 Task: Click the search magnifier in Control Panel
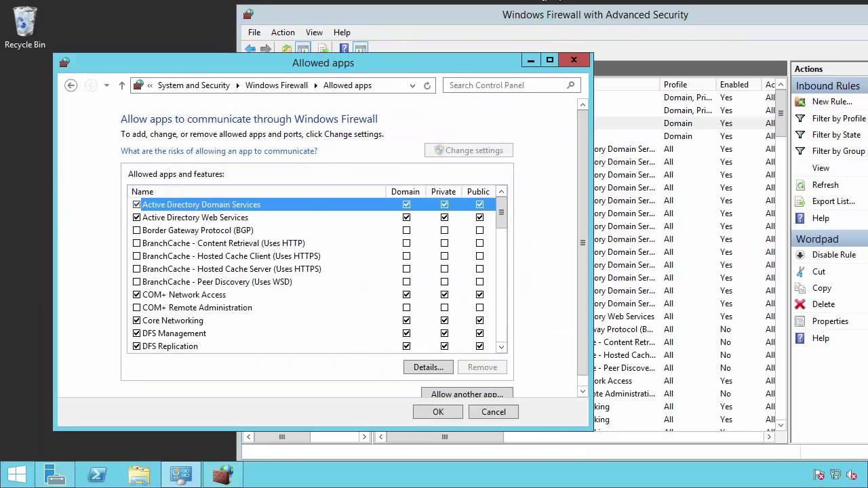tap(571, 85)
